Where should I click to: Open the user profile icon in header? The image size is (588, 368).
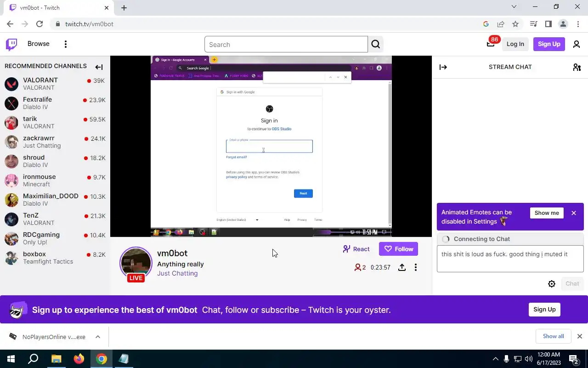tap(577, 44)
